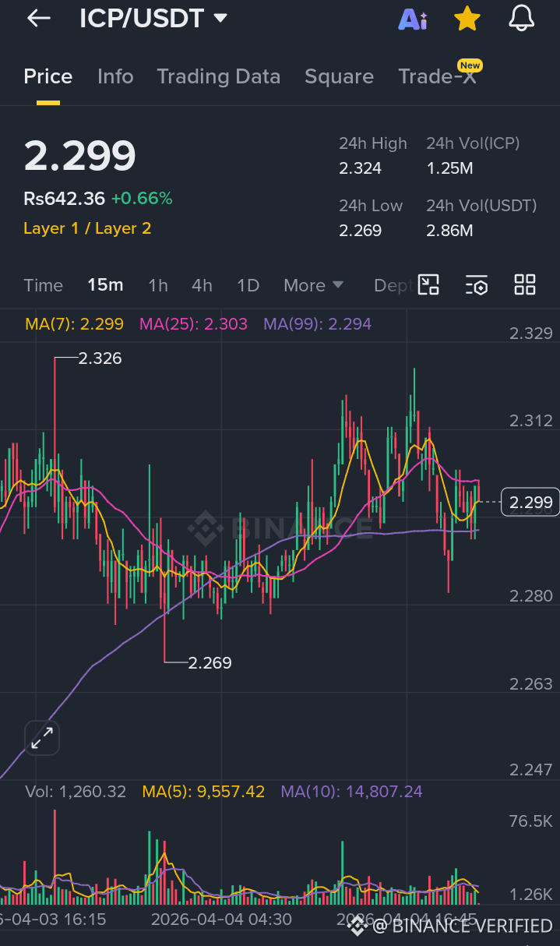
Task: Tap the New badge on Trade-X
Action: [x=470, y=65]
